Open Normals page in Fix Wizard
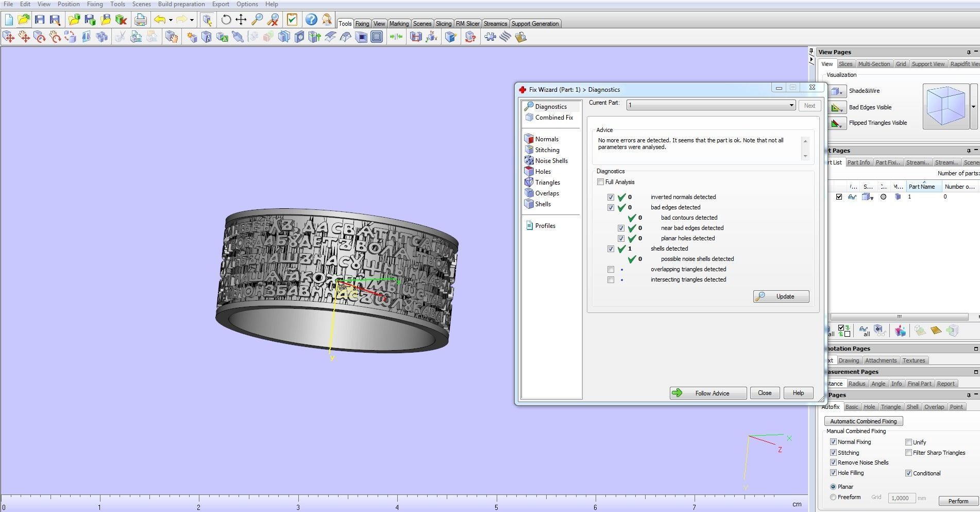This screenshot has width=980, height=512. click(x=547, y=139)
